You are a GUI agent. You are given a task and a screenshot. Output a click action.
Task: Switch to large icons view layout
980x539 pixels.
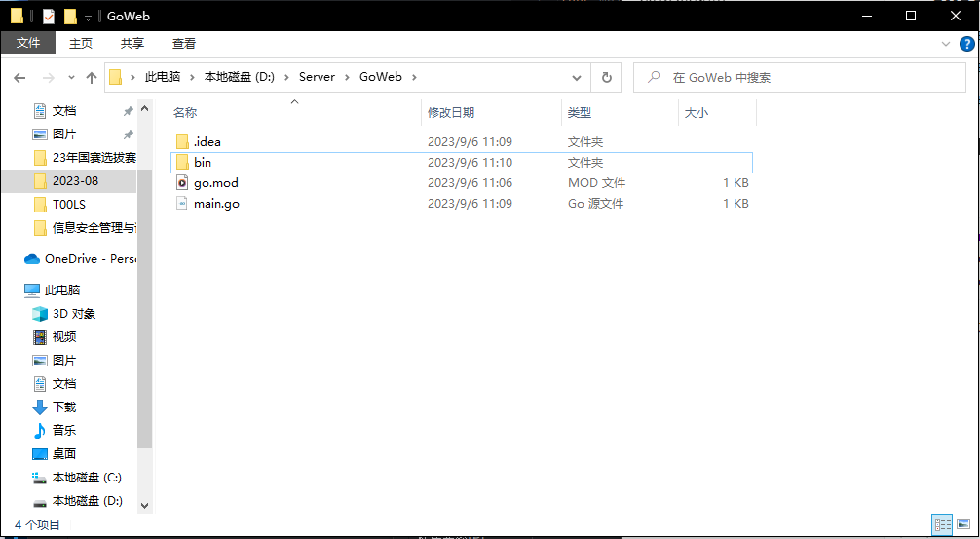pyautogui.click(x=963, y=524)
